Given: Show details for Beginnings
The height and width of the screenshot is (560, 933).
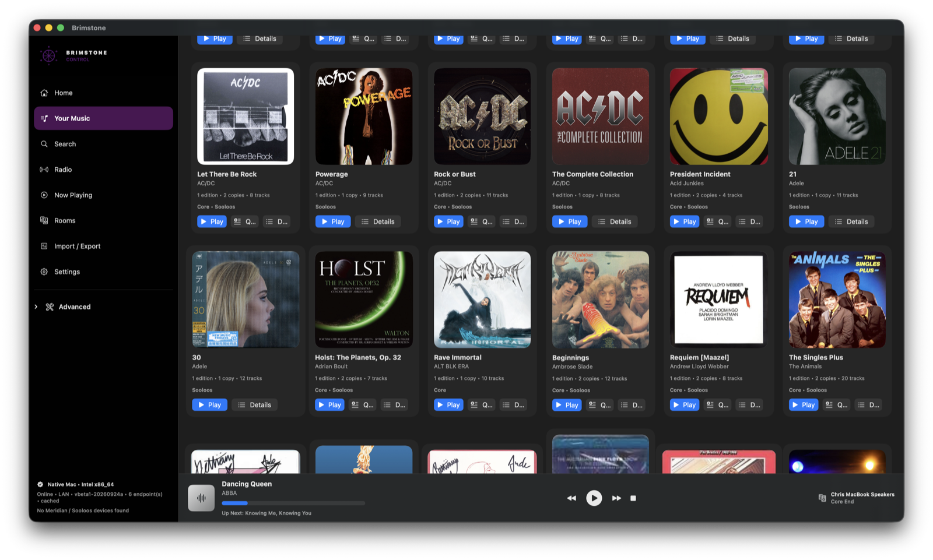Looking at the screenshot, I should click(x=632, y=405).
